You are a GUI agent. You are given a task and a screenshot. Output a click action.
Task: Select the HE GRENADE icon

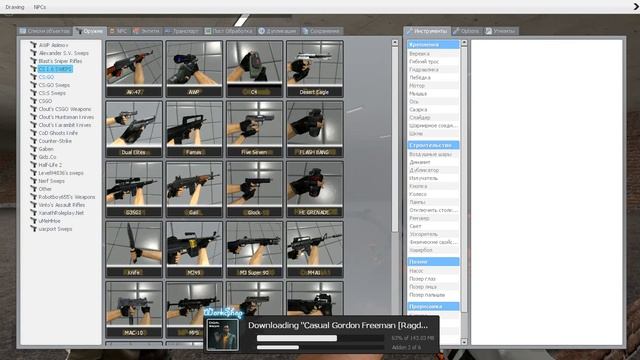pyautogui.click(x=315, y=189)
